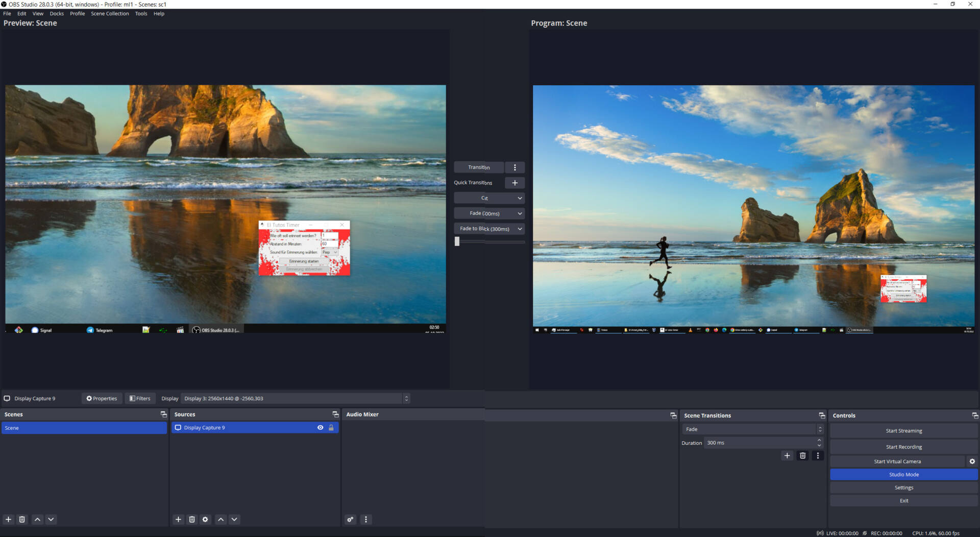Delete scene transition with trash icon
980x537 pixels.
click(x=802, y=455)
